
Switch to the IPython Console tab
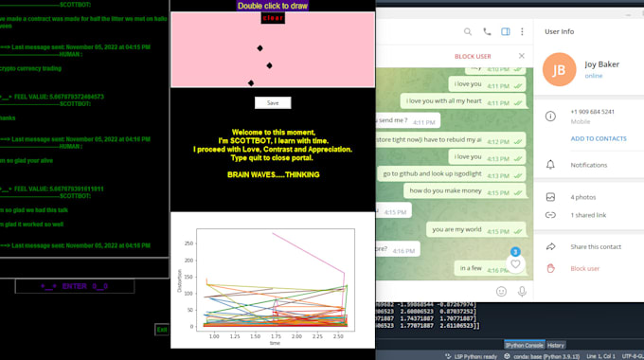524,345
